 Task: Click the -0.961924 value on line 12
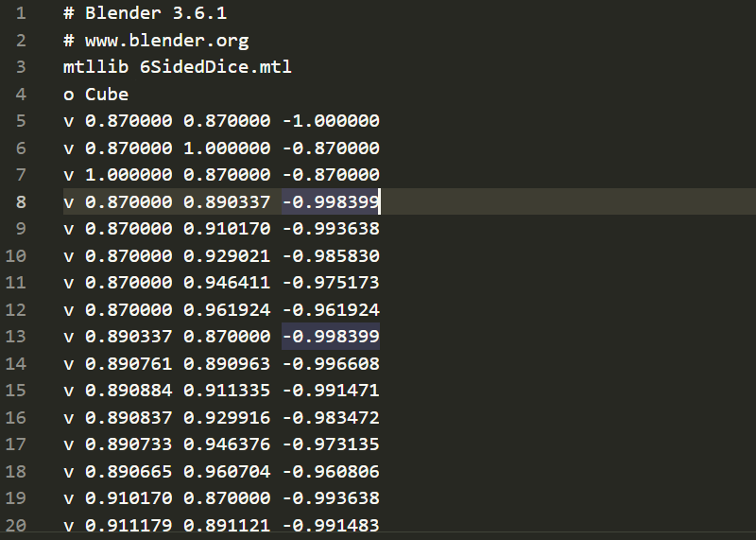pyautogui.click(x=330, y=309)
